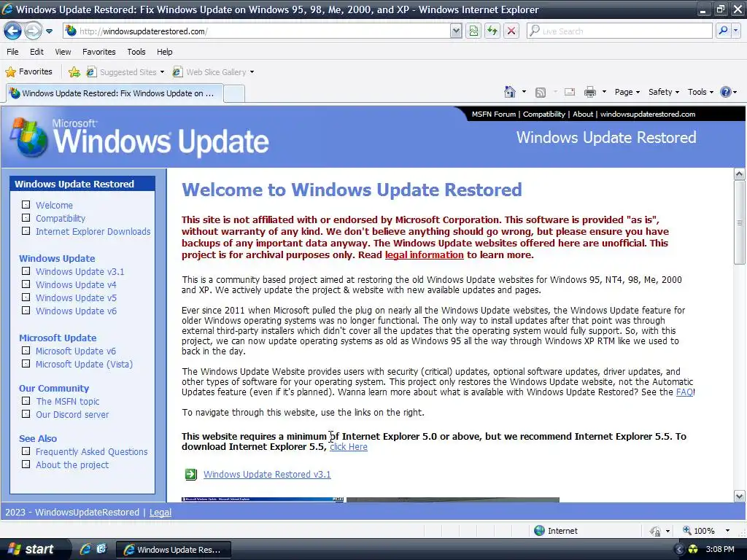Open the 100% zoom level control
Viewport: 747px width, 560px height.
coord(706,531)
